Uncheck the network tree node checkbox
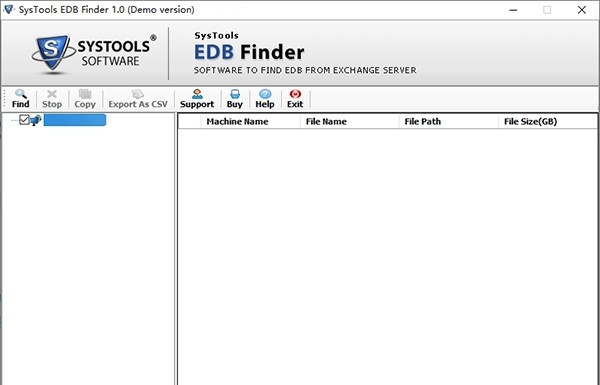The height and width of the screenshot is (385, 600). pos(24,120)
